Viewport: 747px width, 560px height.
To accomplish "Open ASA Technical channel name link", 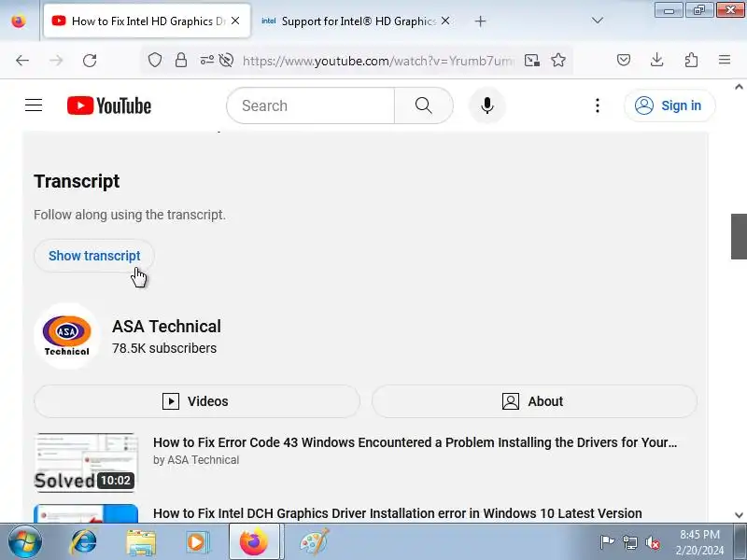I will point(167,326).
